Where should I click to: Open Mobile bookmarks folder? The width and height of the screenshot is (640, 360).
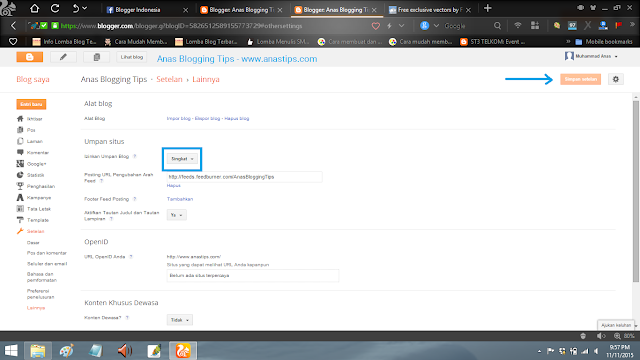point(604,42)
